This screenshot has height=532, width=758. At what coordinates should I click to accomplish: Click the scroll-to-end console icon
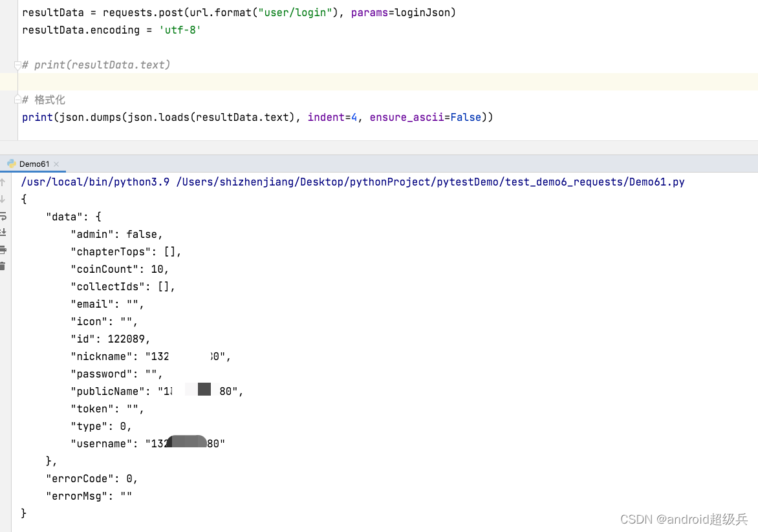pyautogui.click(x=3, y=233)
